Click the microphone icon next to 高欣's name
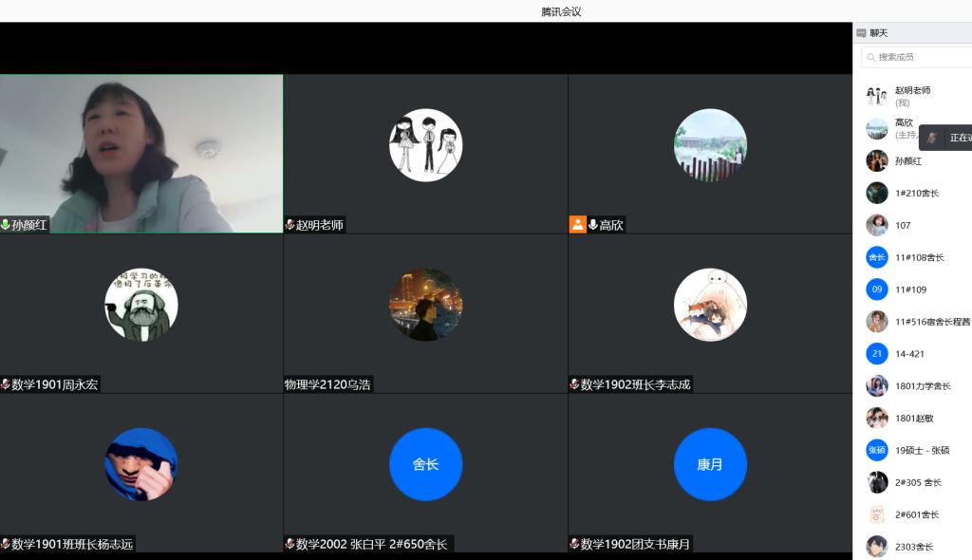972x560 pixels. 593,225
